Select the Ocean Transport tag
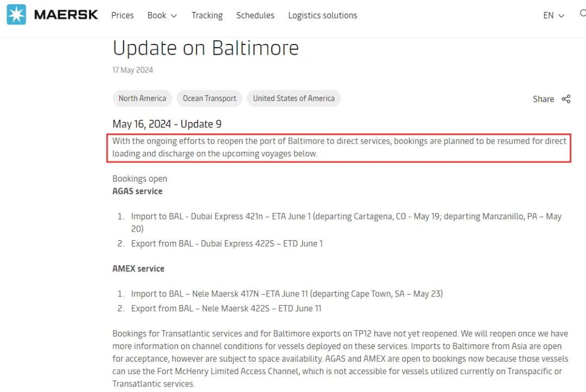This screenshot has height=392, width=586. pyautogui.click(x=209, y=99)
